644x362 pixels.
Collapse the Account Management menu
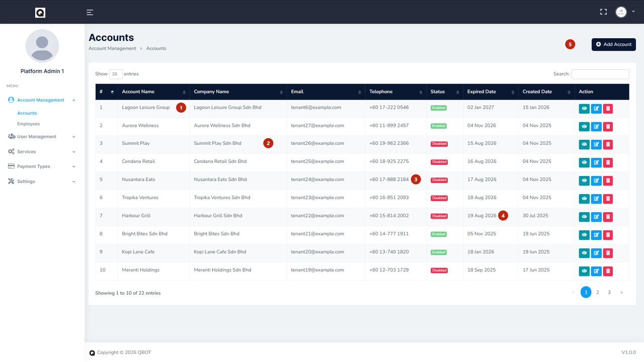[x=42, y=100]
